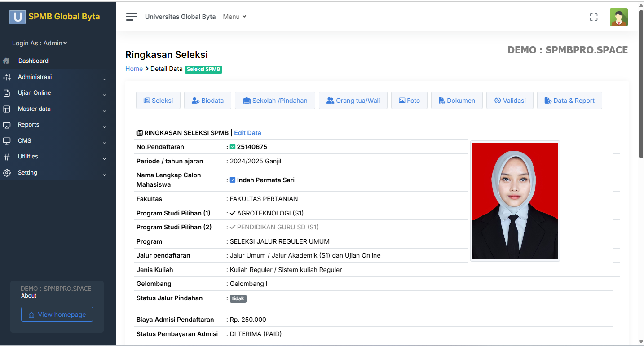Click the blue checkbox beside Indah Permata Sari
The height and width of the screenshot is (346, 644).
click(x=233, y=180)
